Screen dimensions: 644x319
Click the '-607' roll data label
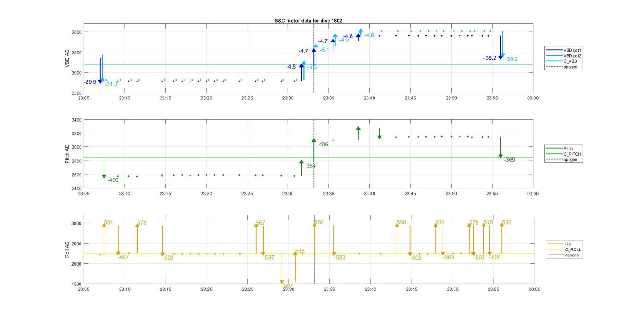(x=124, y=257)
